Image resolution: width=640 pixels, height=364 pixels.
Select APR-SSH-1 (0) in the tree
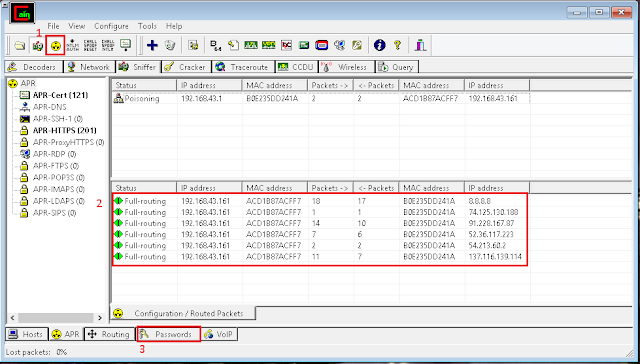[58, 119]
